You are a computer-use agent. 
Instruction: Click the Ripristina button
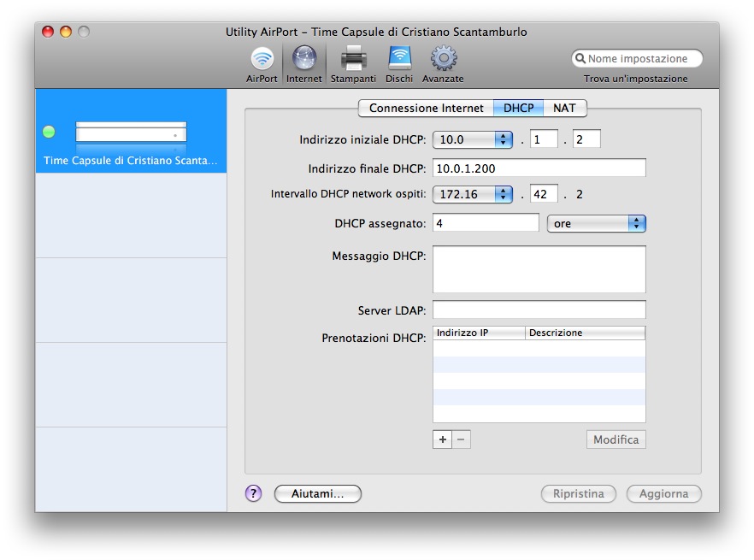579,493
